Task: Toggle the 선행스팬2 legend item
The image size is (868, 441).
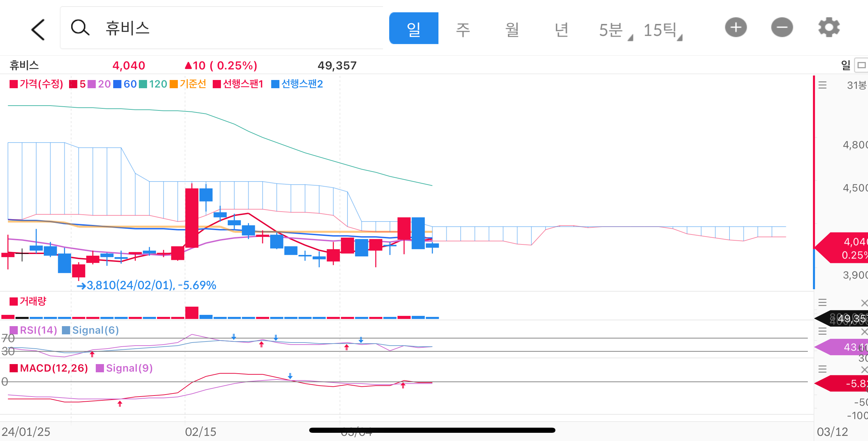Action: point(297,84)
